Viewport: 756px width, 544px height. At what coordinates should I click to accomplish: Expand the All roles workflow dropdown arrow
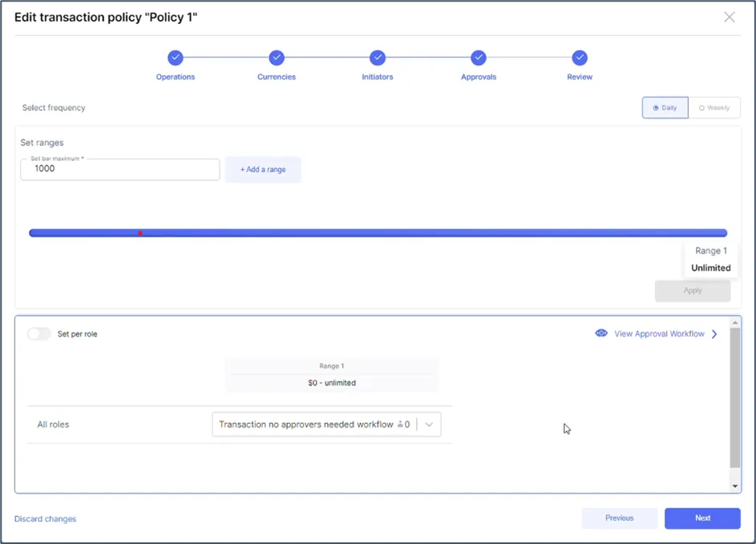tap(429, 425)
